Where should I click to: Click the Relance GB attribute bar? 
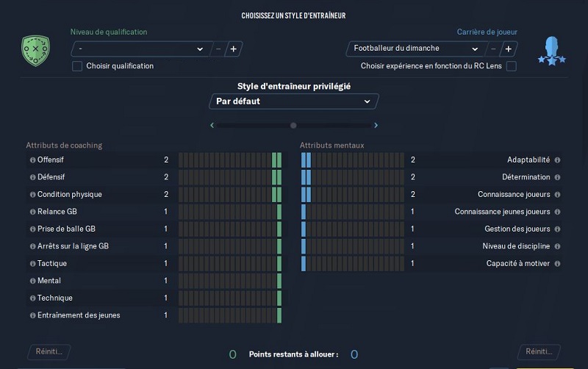click(230, 212)
